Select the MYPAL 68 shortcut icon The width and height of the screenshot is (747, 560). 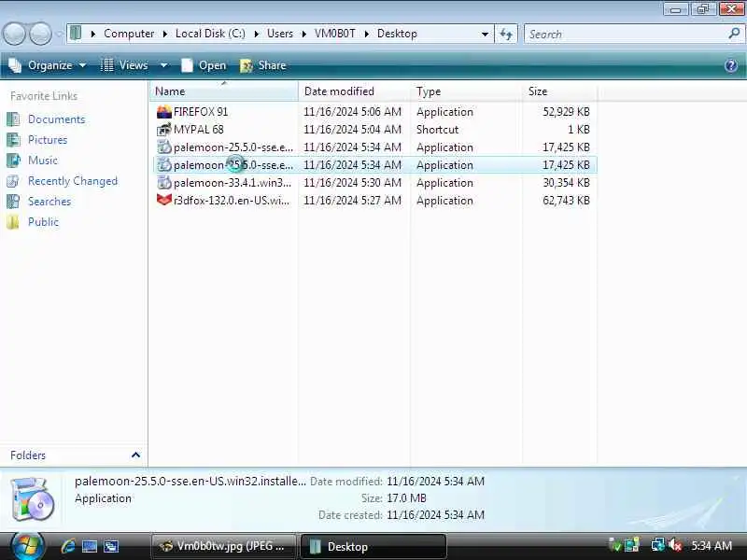tap(164, 130)
